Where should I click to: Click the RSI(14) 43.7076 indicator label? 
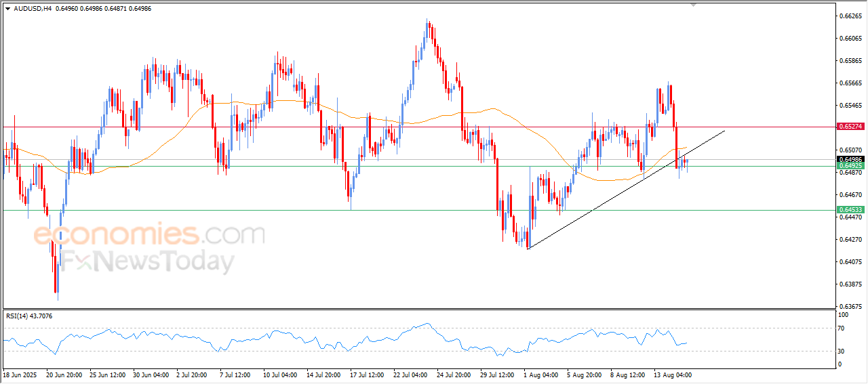coord(29,316)
